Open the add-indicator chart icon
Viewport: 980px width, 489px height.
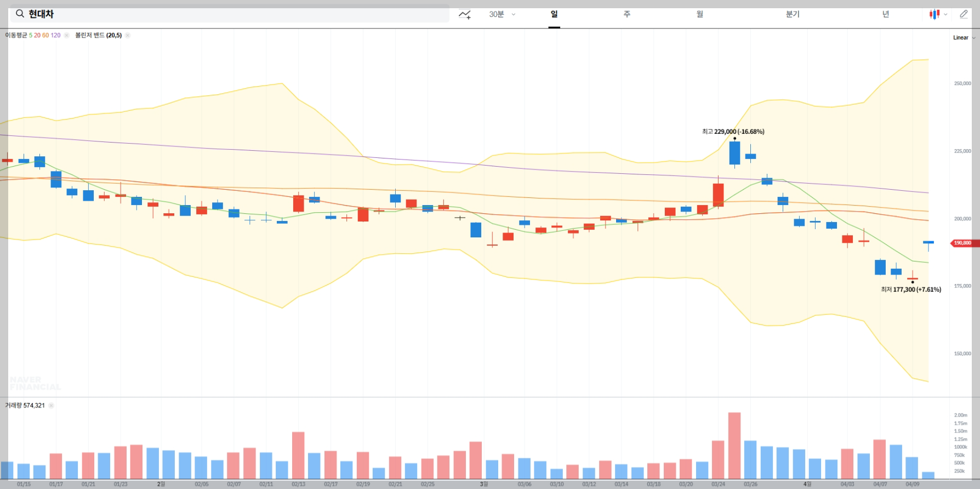pyautogui.click(x=465, y=14)
